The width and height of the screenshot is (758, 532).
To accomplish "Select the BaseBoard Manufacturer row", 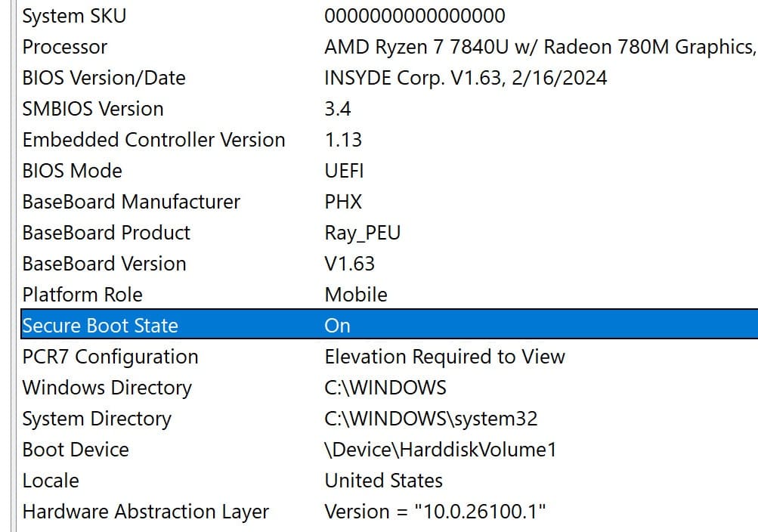I will (131, 201).
